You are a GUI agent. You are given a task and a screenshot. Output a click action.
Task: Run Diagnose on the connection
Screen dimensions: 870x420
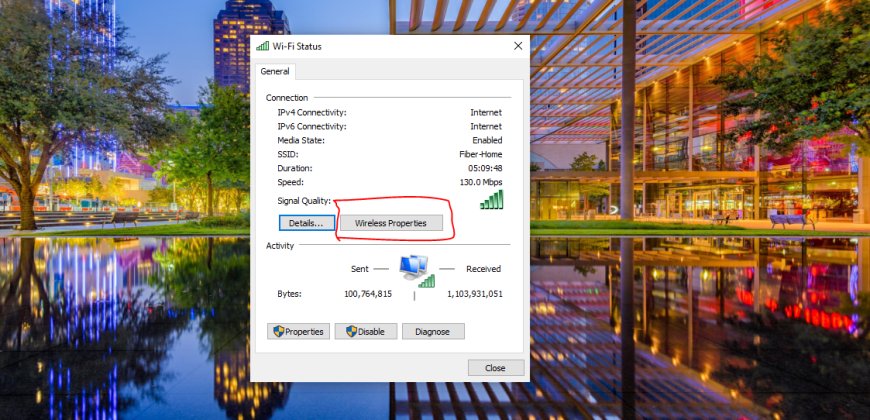[433, 331]
